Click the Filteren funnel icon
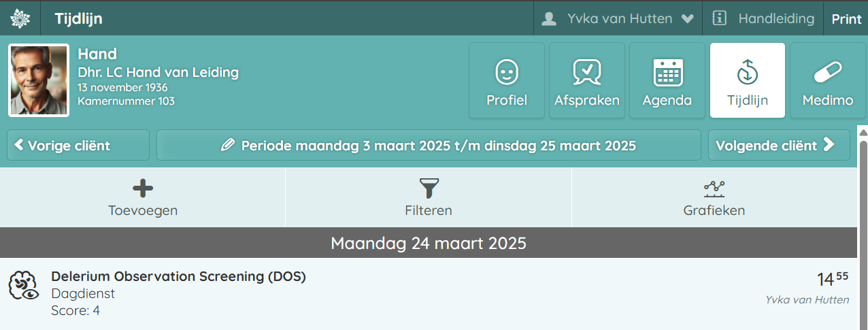 (429, 188)
